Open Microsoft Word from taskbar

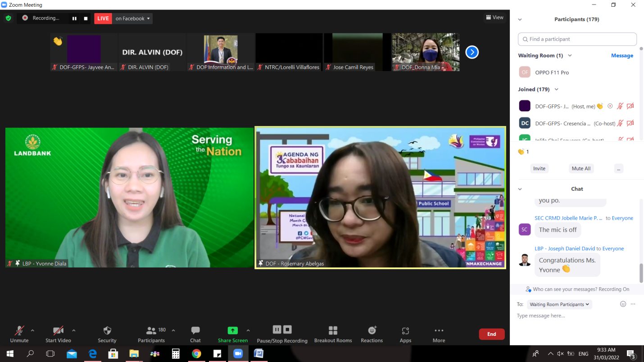point(259,353)
